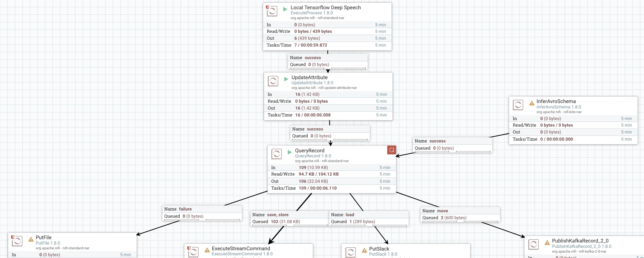Click the ExecuteStreamCommand processor title
Screen dimensions: 644x258
click(x=241, y=248)
